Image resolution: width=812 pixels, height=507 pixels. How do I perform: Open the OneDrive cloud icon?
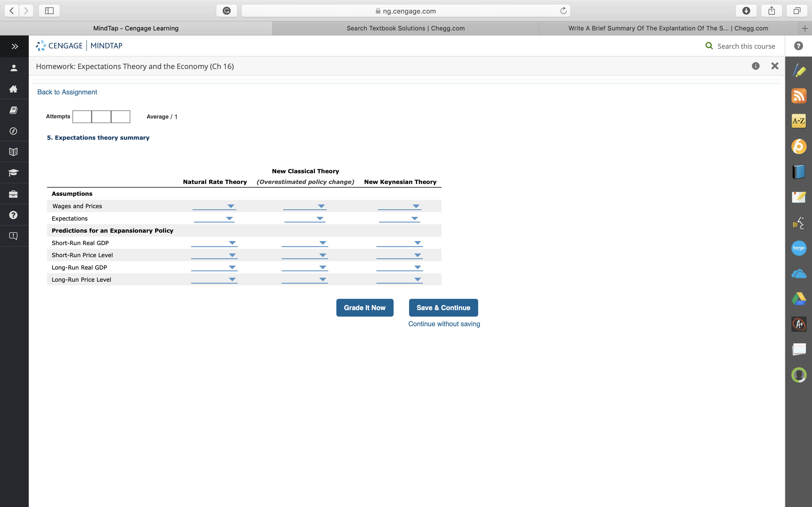798,274
